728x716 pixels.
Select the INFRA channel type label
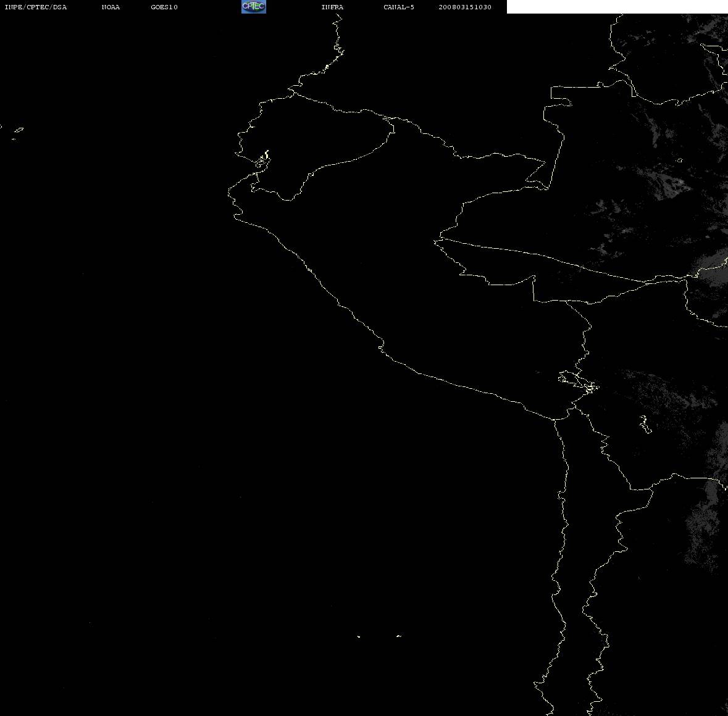pos(332,7)
